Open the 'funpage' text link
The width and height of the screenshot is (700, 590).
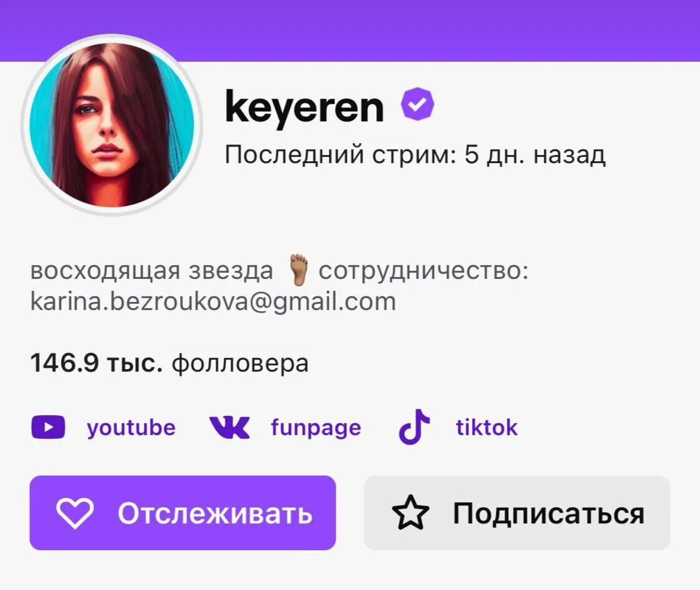click(x=316, y=428)
